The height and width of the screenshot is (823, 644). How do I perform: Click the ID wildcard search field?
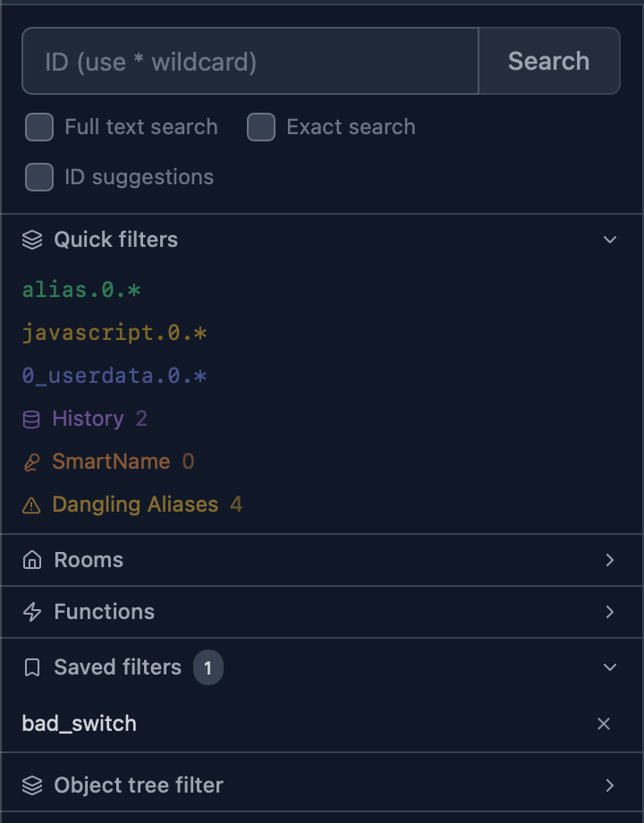(x=250, y=62)
